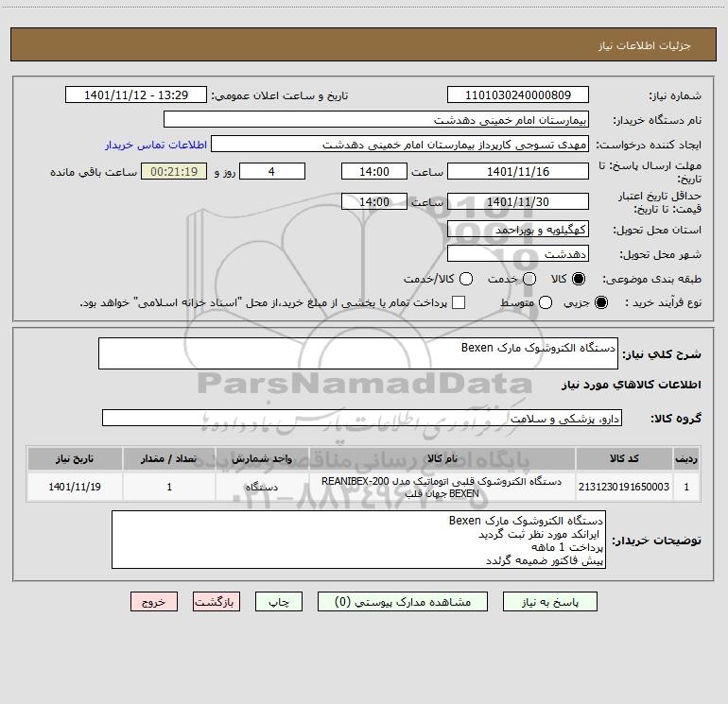
Task: Click the unit cell دستگاه
Action: click(x=262, y=487)
